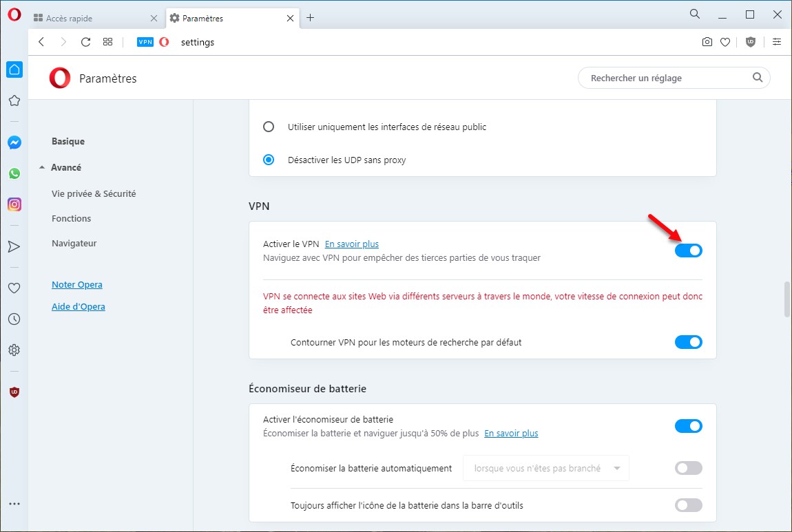The height and width of the screenshot is (532, 792).
Task: Click the VPN badge in address bar
Action: tap(145, 42)
